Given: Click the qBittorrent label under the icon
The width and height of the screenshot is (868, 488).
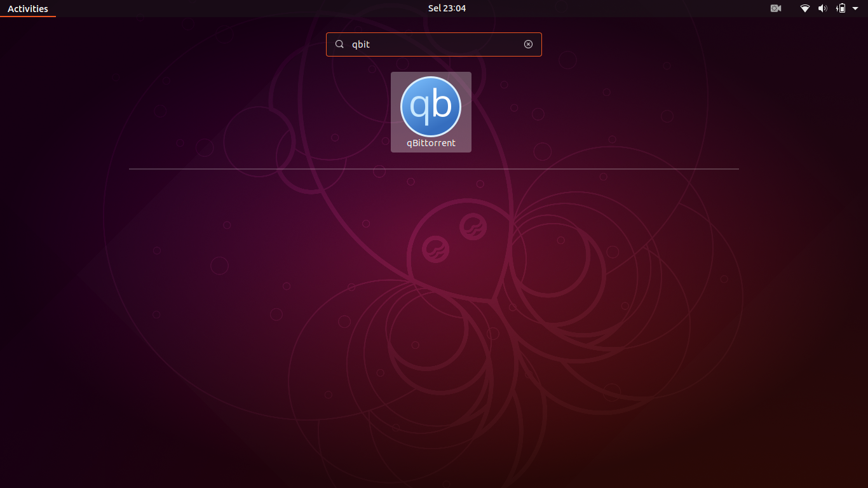Looking at the screenshot, I should click(x=431, y=143).
